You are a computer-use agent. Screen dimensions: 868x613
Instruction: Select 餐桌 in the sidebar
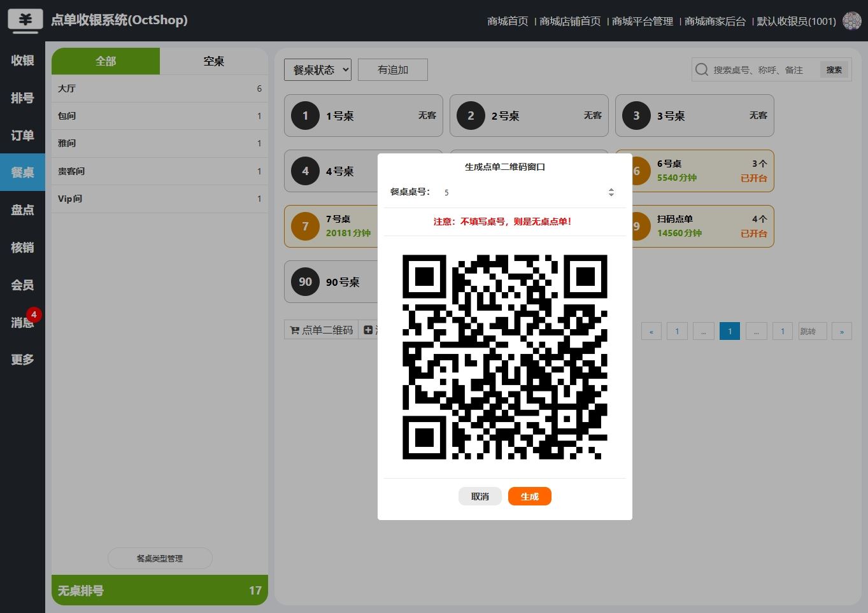[22, 173]
